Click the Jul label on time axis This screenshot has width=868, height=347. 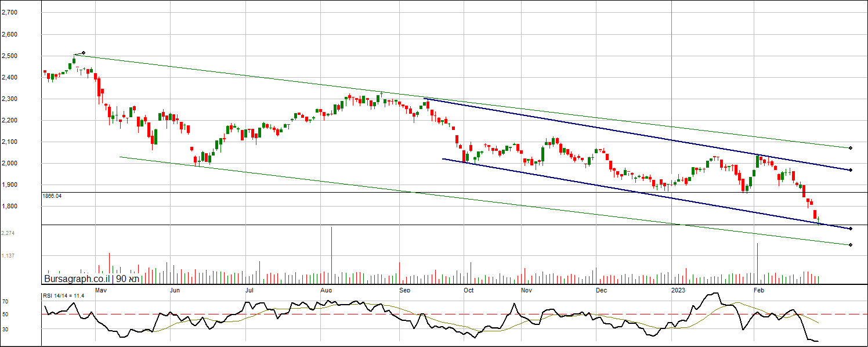coord(249,290)
